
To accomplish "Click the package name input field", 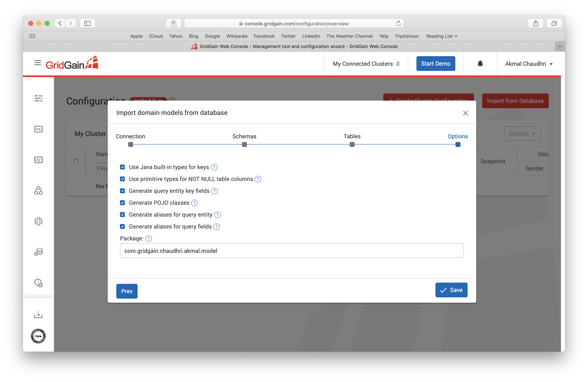I will [x=292, y=251].
